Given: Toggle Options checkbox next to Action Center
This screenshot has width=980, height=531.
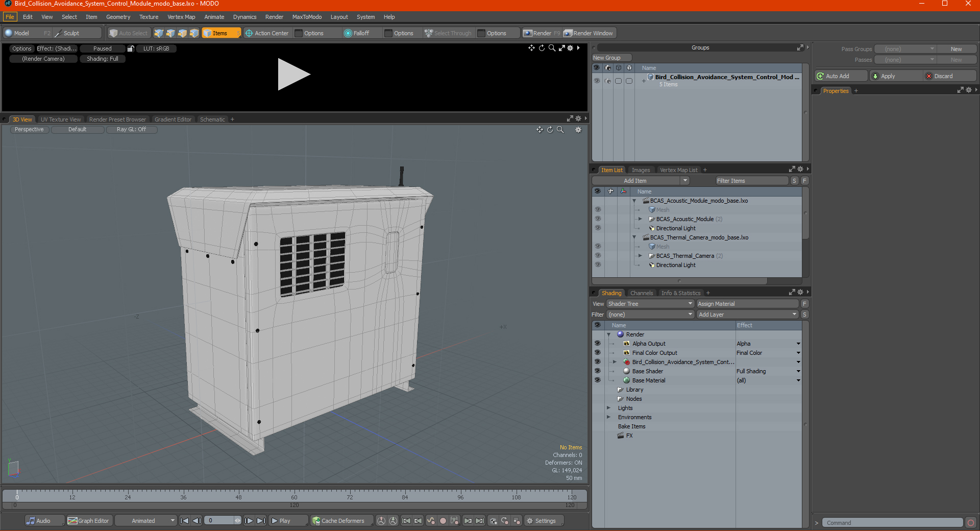Looking at the screenshot, I should coord(299,33).
